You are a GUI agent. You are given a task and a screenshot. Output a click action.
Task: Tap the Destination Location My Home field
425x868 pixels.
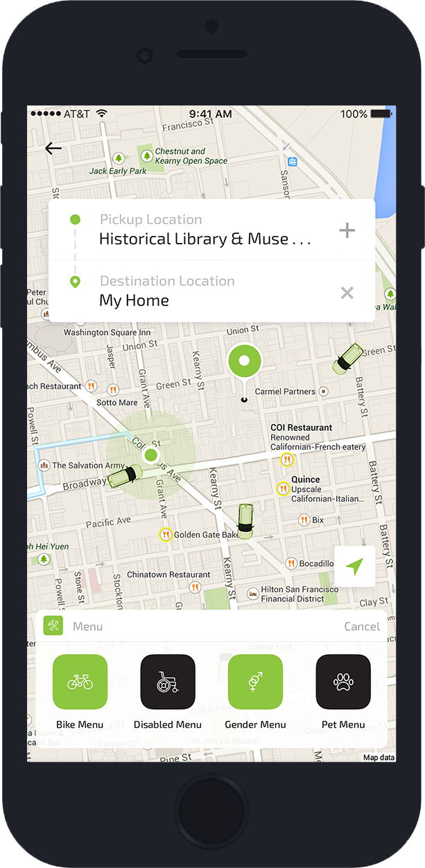(205, 291)
